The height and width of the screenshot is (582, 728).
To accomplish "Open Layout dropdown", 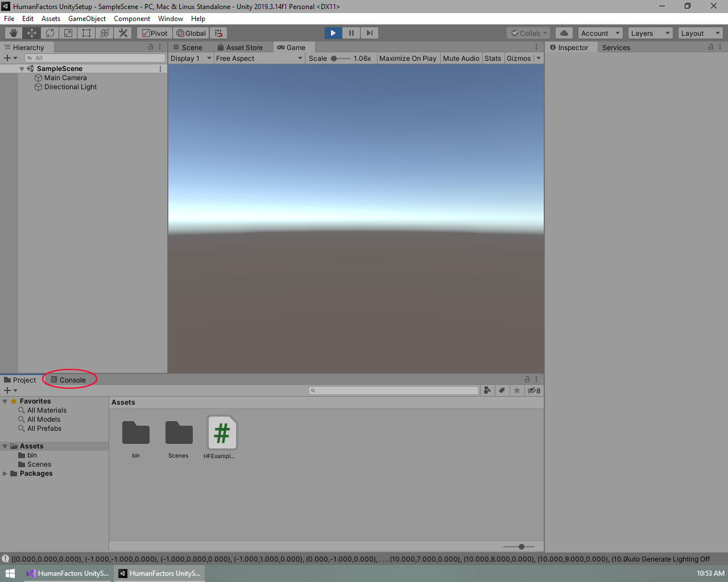I will 701,33.
